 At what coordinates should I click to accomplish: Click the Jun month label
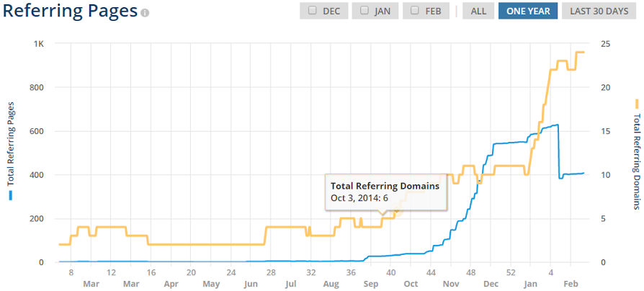pos(251,284)
